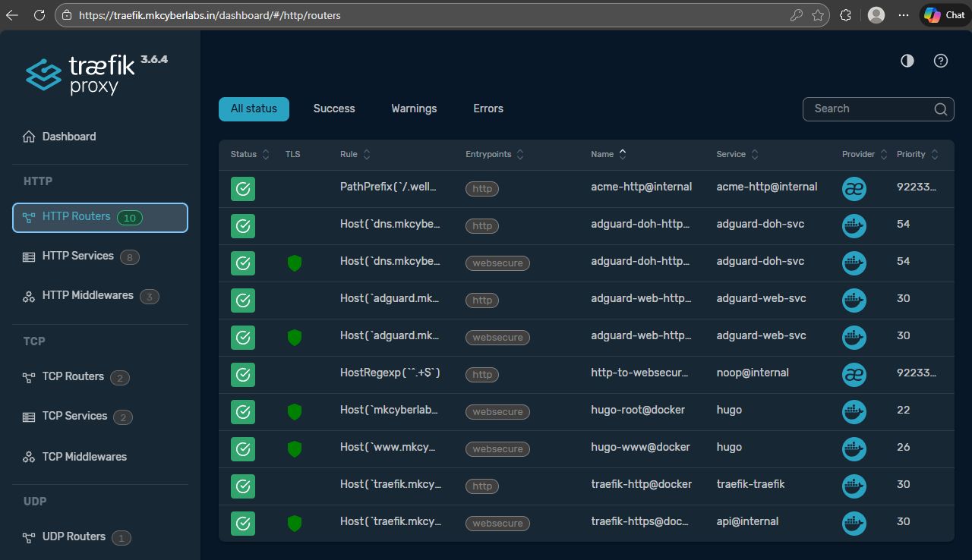Screen dimensions: 972x560
Task: Open UDP Routers in sidebar
Action: (x=100, y=537)
